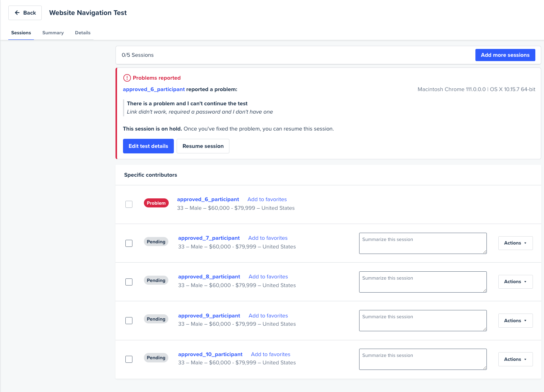Click the Resume session button
Screen dimensions: 544x392
(x=203, y=146)
